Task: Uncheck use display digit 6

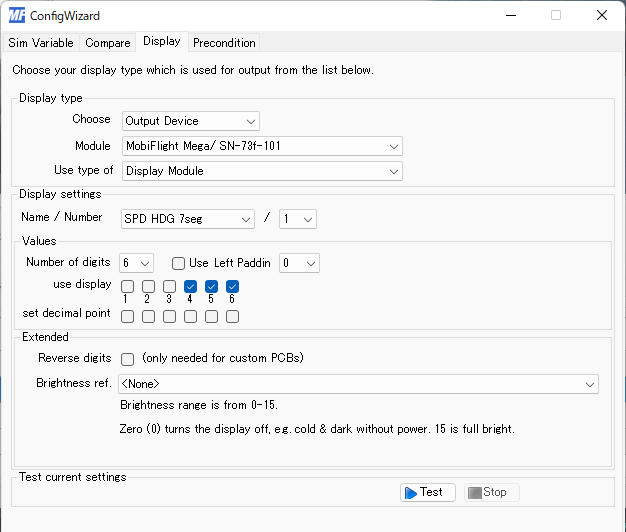Action: pyautogui.click(x=232, y=287)
